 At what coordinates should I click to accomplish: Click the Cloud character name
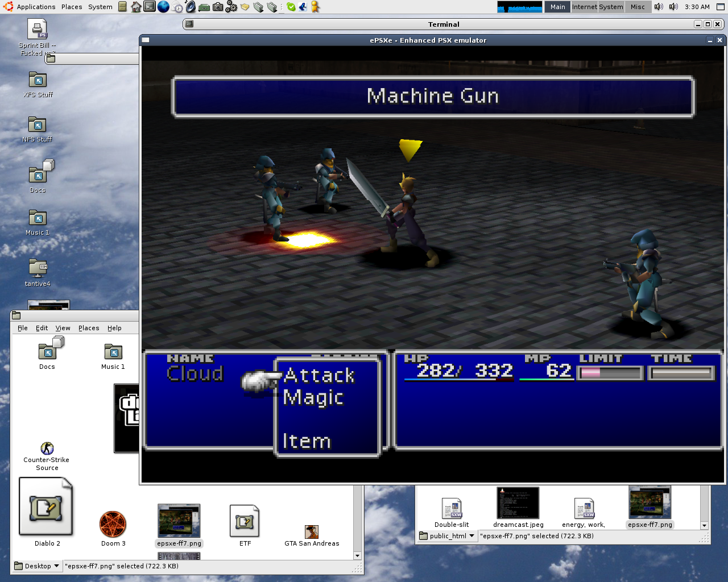(195, 373)
